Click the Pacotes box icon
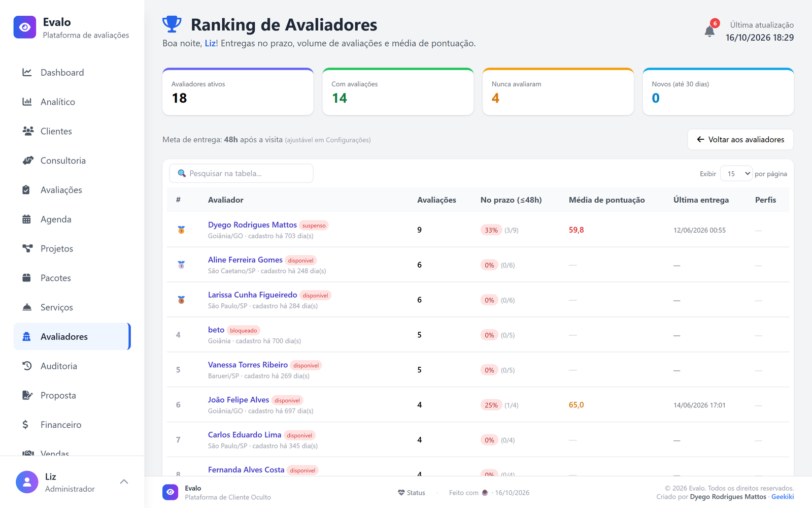The image size is (812, 508). (27, 278)
